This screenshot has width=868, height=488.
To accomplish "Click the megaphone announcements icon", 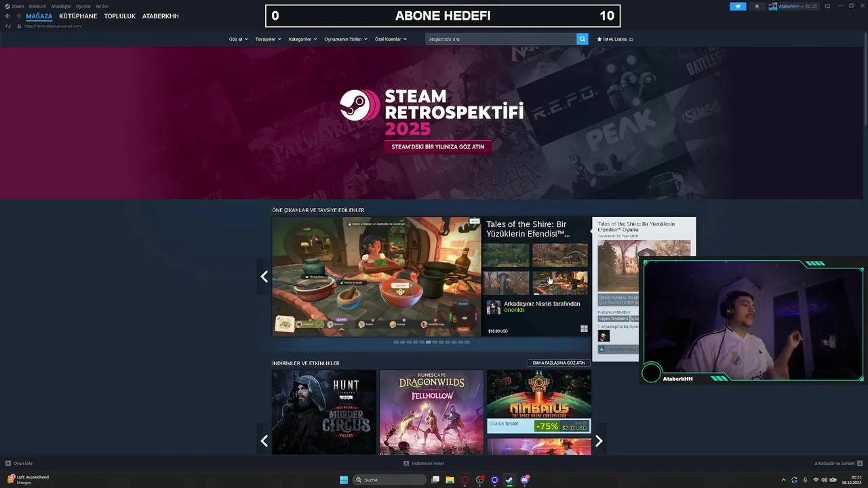I will coord(738,6).
